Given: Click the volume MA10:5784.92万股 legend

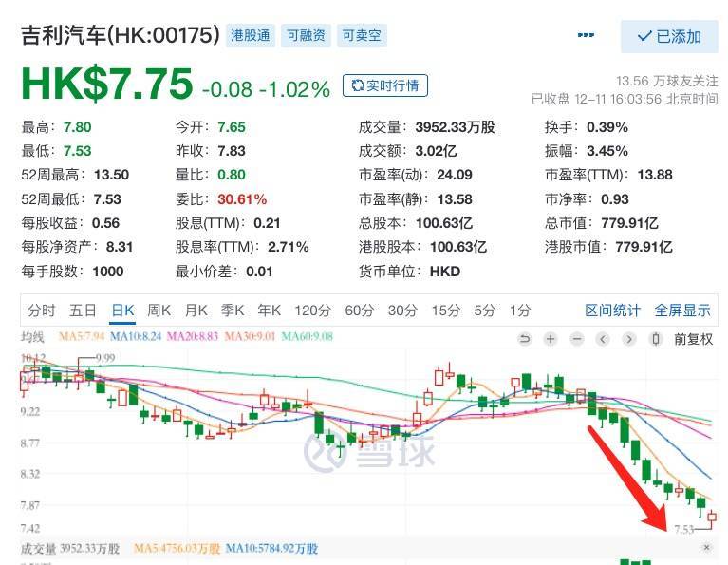Looking at the screenshot, I should [271, 549].
